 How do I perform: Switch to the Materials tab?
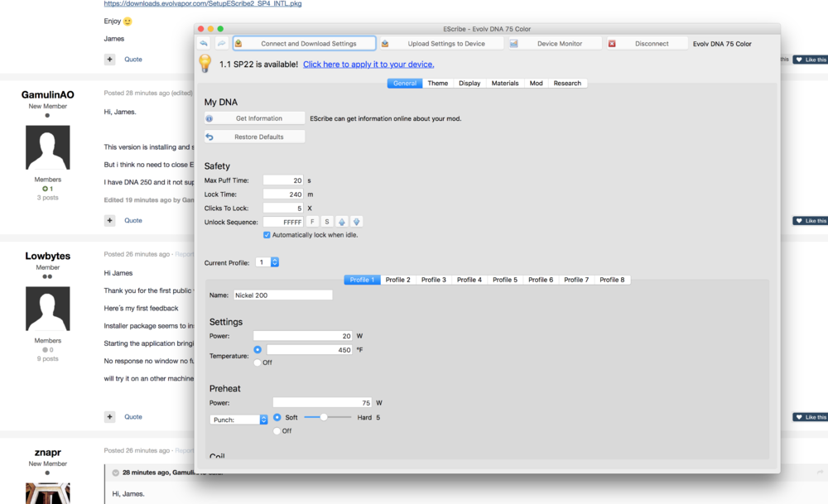click(x=504, y=84)
